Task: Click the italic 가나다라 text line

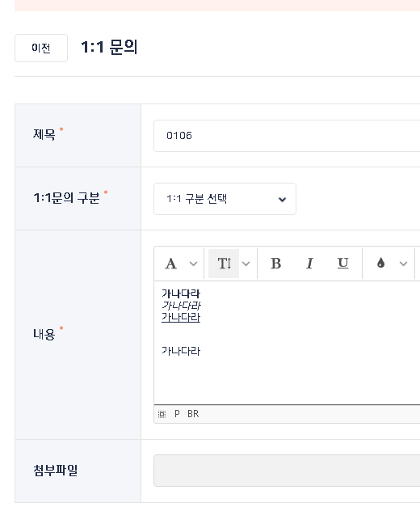Action: click(181, 306)
